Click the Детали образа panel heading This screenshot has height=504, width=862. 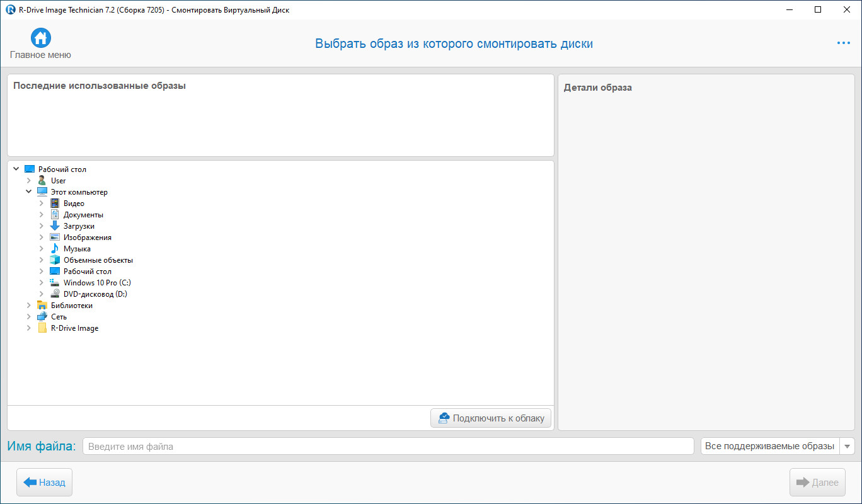tap(597, 88)
